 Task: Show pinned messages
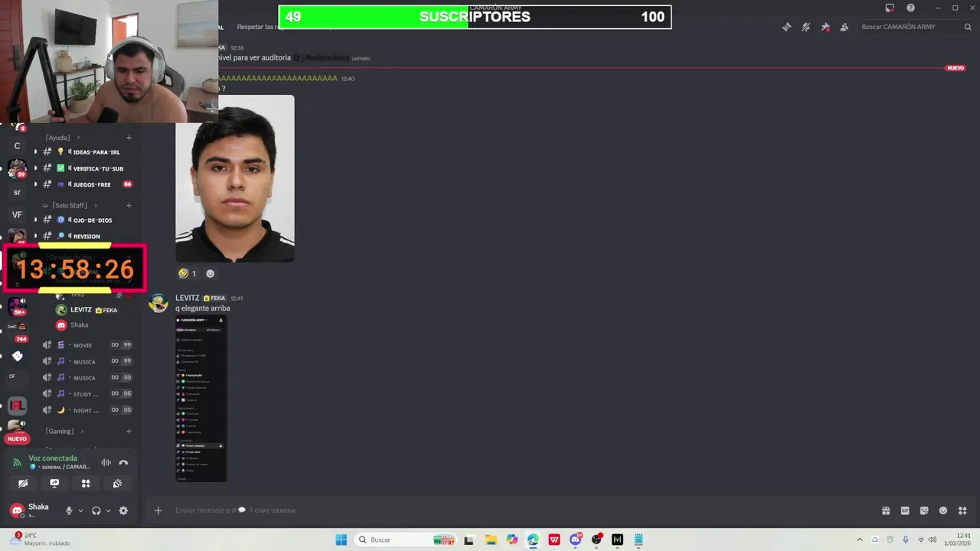825,27
